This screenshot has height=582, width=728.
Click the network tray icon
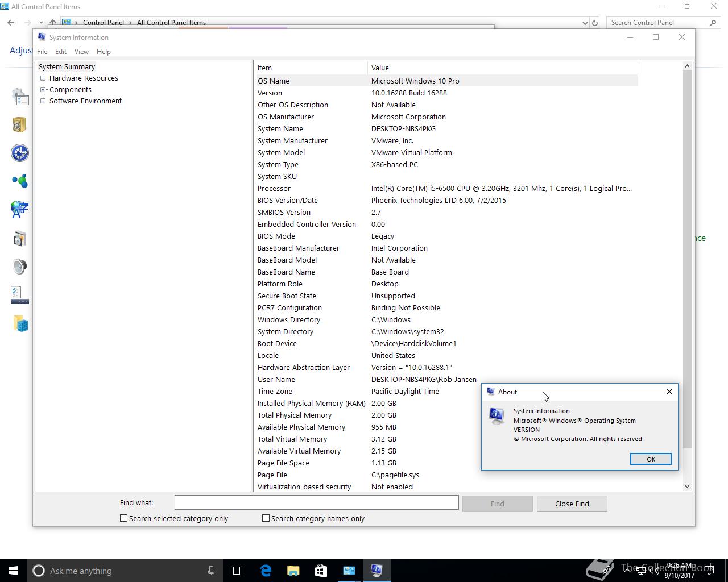[x=641, y=571]
